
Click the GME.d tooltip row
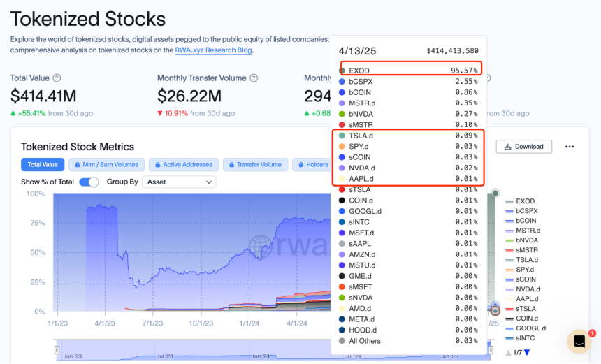[x=409, y=276]
